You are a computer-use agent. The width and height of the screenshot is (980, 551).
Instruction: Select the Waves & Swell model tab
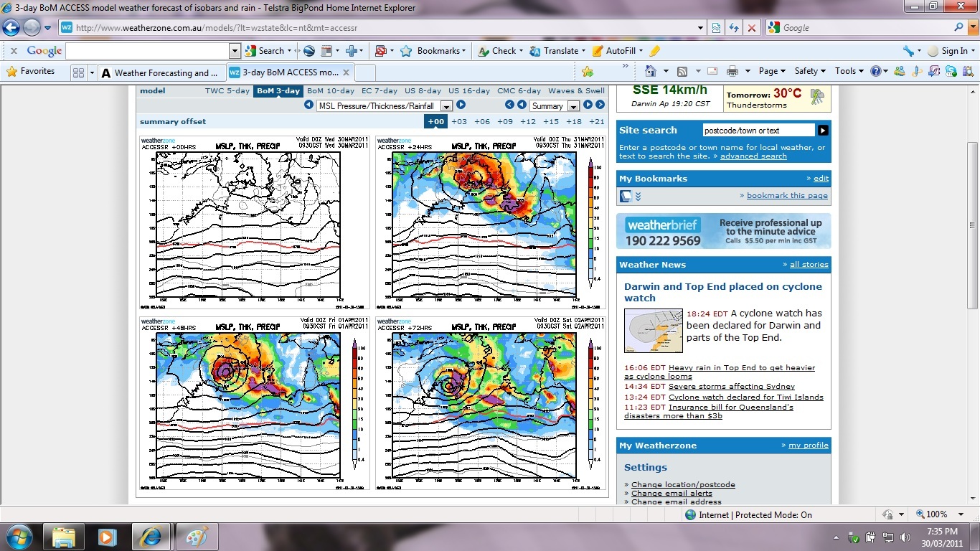point(576,91)
